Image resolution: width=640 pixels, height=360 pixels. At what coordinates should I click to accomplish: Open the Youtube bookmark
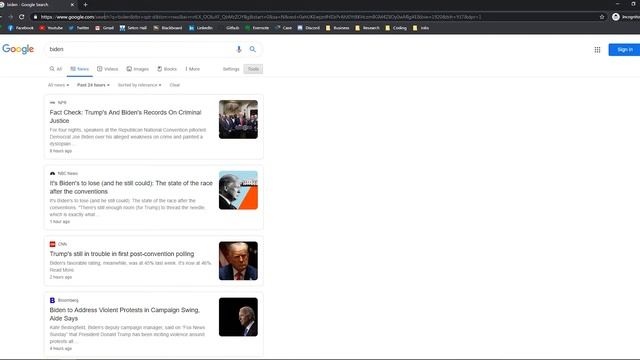point(51,28)
